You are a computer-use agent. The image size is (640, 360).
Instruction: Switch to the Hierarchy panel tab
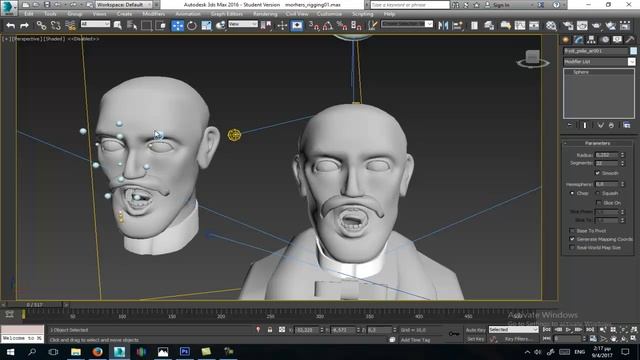pos(591,40)
